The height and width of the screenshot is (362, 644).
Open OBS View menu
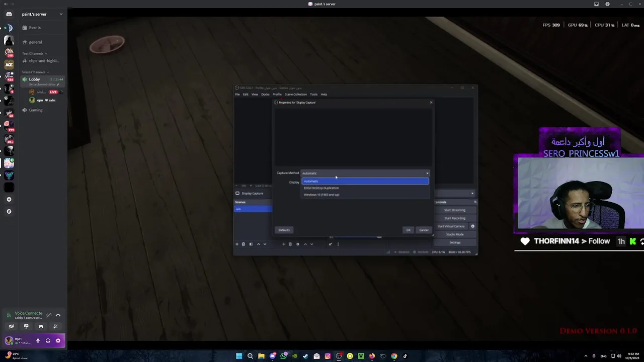click(255, 95)
